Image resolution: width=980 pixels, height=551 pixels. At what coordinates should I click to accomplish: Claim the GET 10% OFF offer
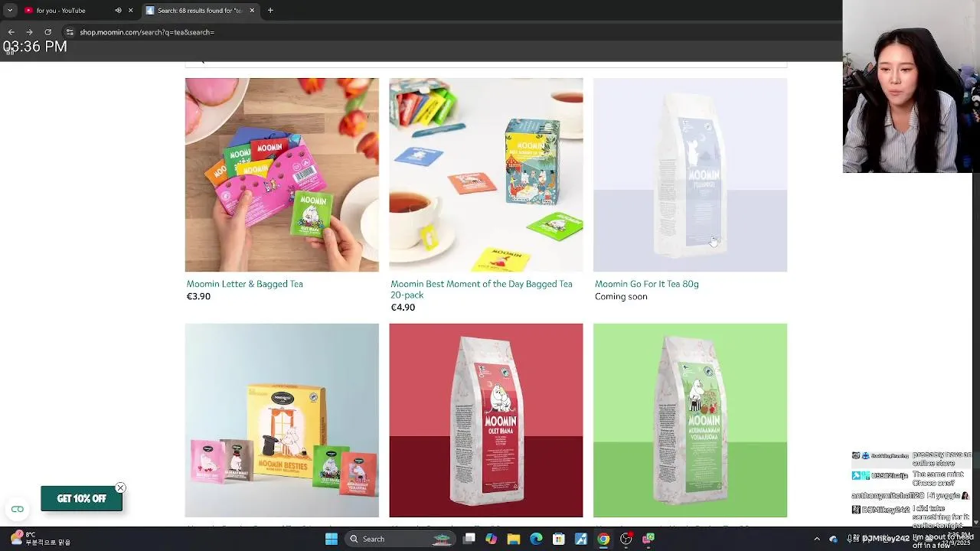pos(81,498)
